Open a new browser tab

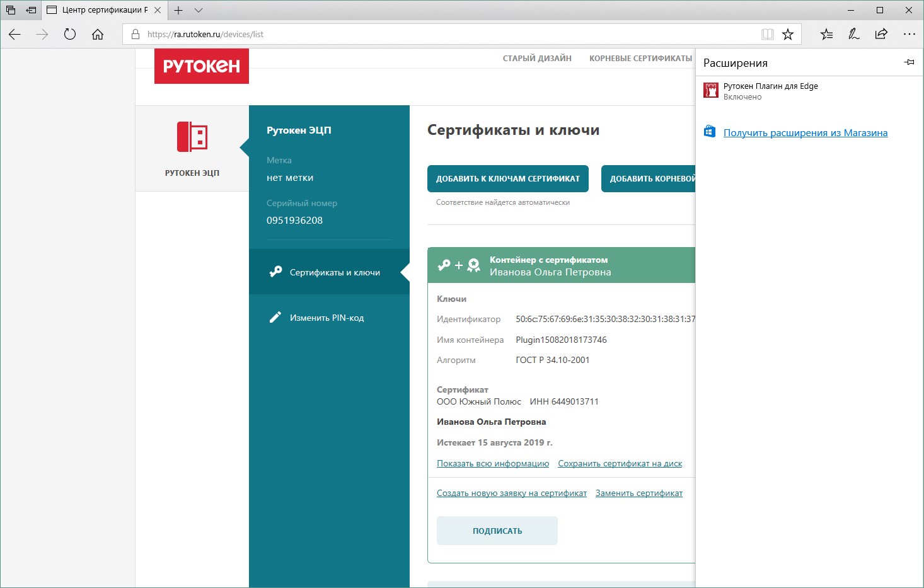tap(178, 10)
